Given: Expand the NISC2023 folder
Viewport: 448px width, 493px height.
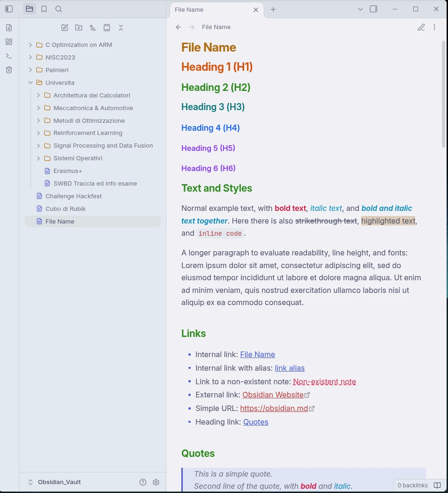Looking at the screenshot, I should (30, 57).
